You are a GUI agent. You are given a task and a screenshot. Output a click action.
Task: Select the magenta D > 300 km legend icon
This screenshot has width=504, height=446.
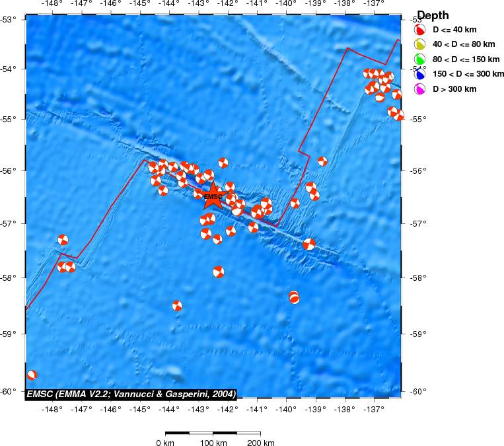point(419,89)
